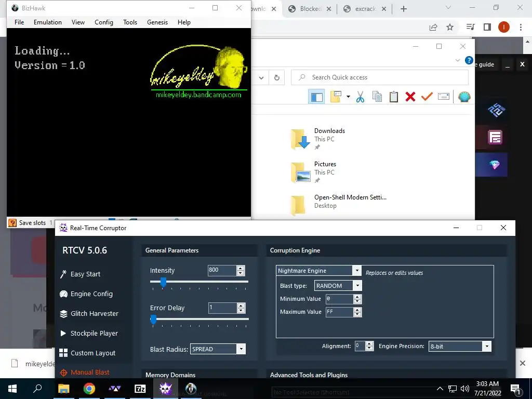532x399 pixels.
Task: Open Stockpile Player panel
Action: pos(89,333)
